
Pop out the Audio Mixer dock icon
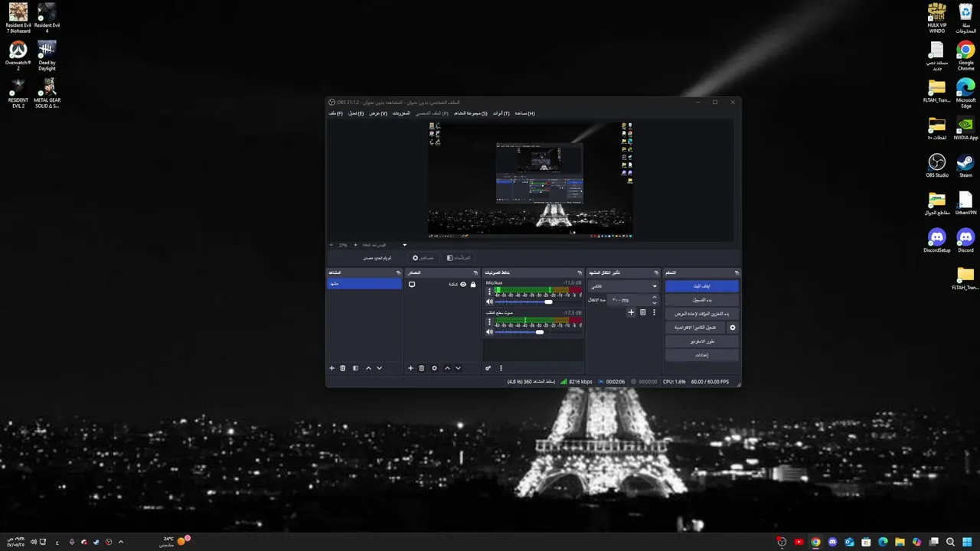579,272
